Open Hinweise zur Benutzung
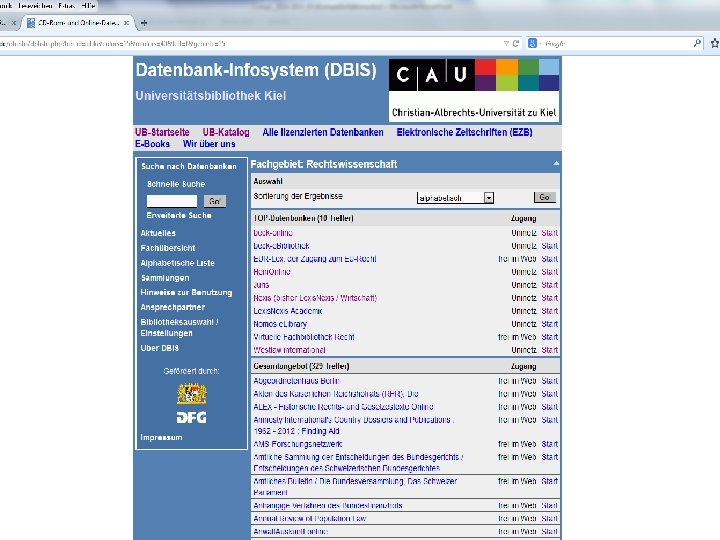 [186, 292]
